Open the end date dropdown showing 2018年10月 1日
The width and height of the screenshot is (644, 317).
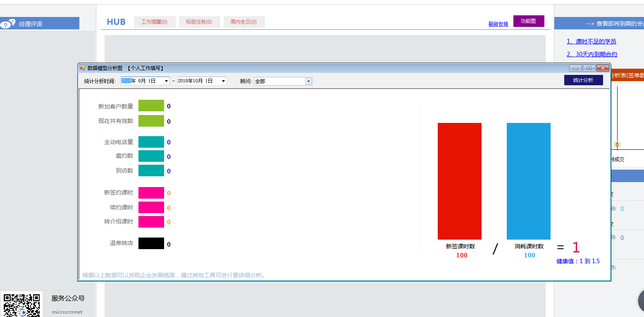pos(224,81)
